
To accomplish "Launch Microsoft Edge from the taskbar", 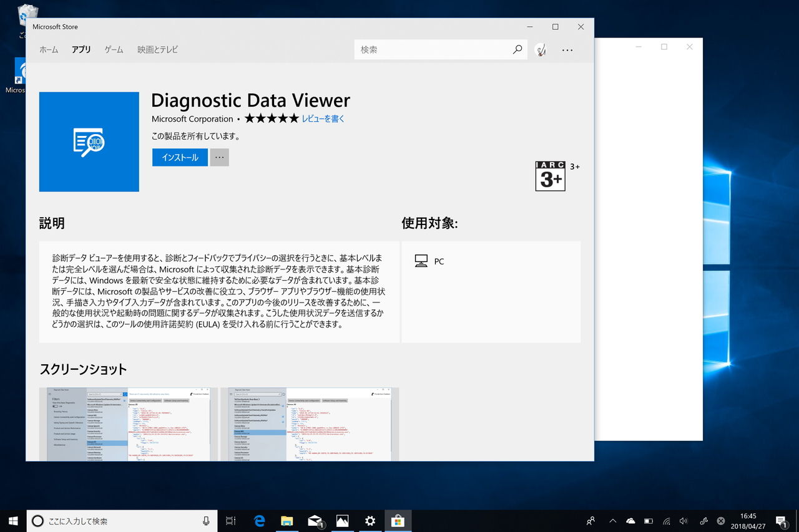I will coord(258,521).
